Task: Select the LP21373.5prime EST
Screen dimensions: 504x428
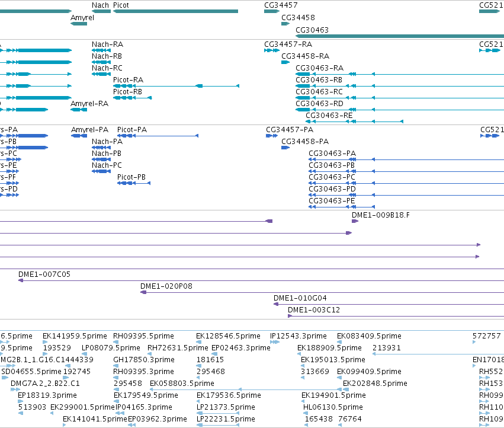Action: tap(218, 413)
